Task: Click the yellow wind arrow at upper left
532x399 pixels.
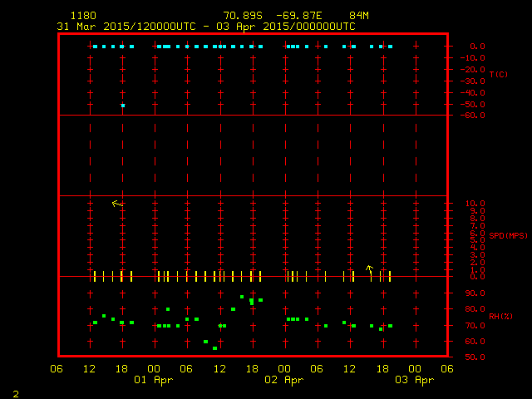Action: point(117,203)
